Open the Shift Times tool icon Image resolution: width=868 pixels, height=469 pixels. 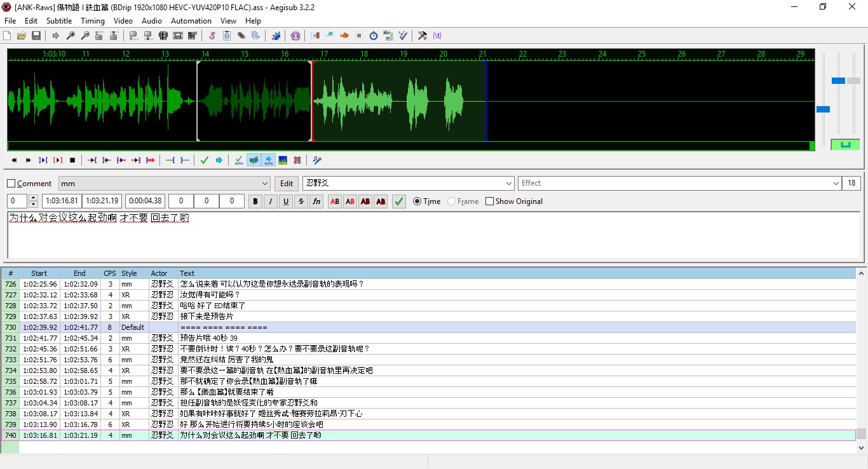315,36
